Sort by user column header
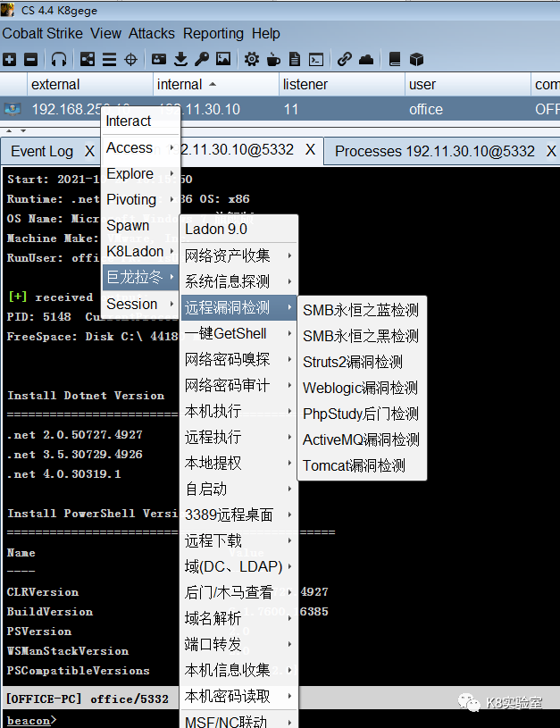This screenshot has width=560, height=728. 468,85
